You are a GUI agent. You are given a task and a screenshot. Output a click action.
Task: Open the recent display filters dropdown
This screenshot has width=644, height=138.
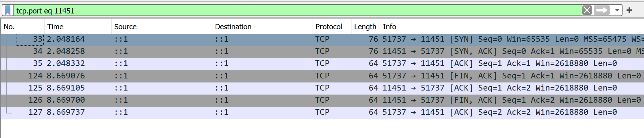[x=617, y=10]
